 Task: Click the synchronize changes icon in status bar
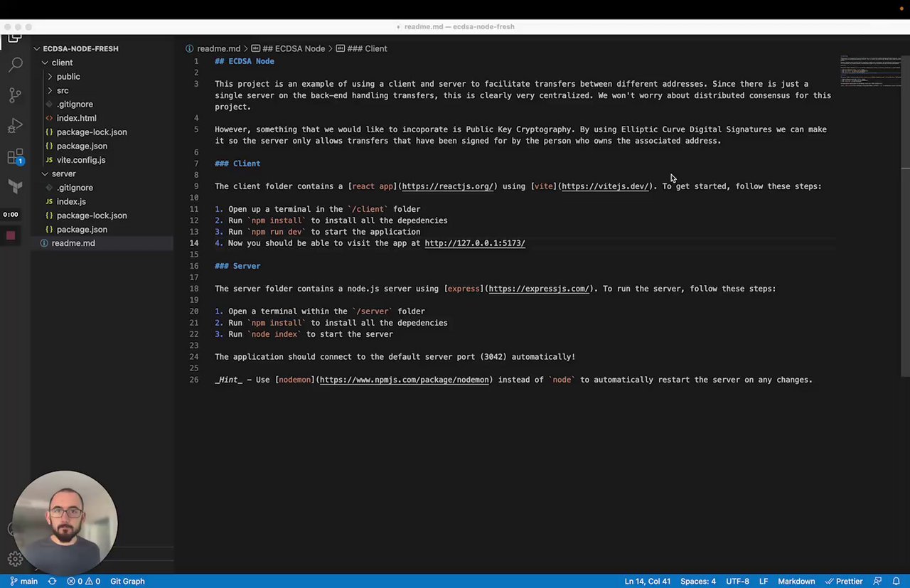coord(52,581)
